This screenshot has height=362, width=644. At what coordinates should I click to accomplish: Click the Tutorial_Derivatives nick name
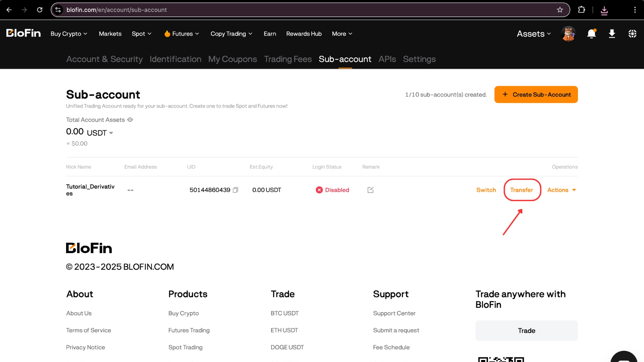coord(90,190)
